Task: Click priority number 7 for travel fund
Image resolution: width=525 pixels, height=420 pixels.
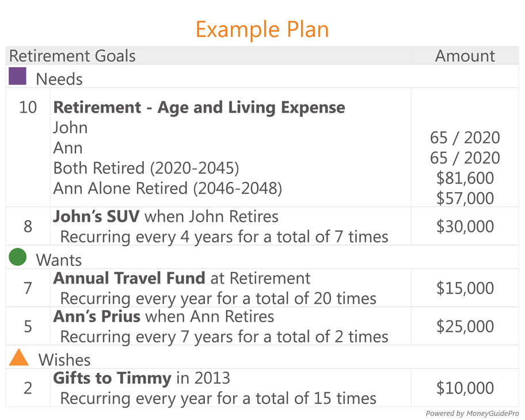Action: (28, 288)
